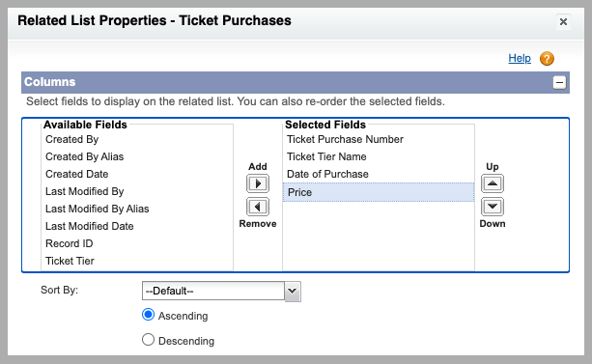Screen dimensions: 592x364
Task: Click the orange help question mark icon
Action: [547, 59]
